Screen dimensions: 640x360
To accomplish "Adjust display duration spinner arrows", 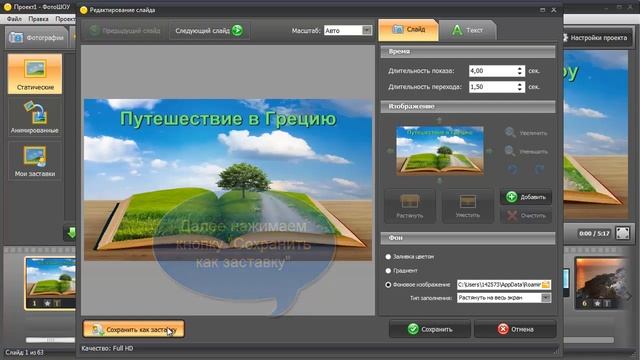I will 520,71.
